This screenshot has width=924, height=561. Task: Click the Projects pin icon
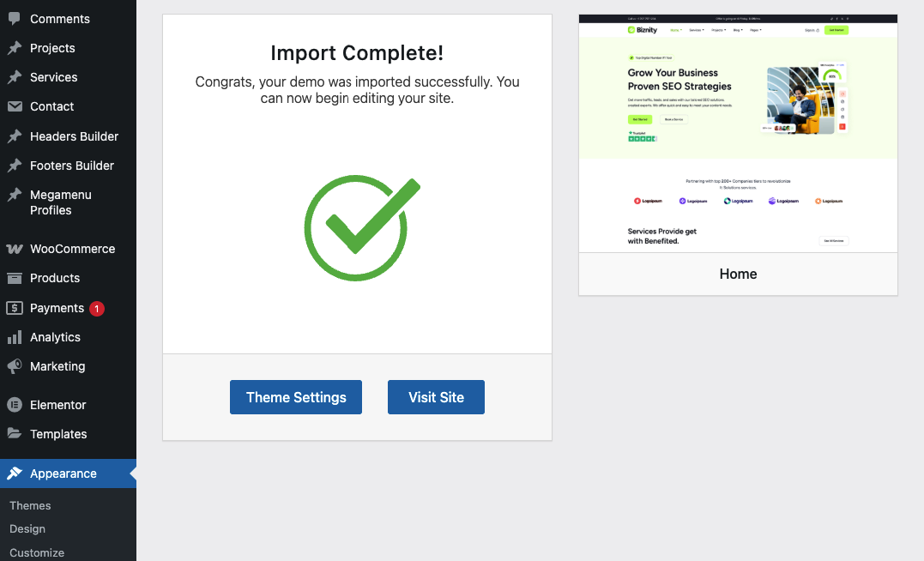(x=15, y=48)
